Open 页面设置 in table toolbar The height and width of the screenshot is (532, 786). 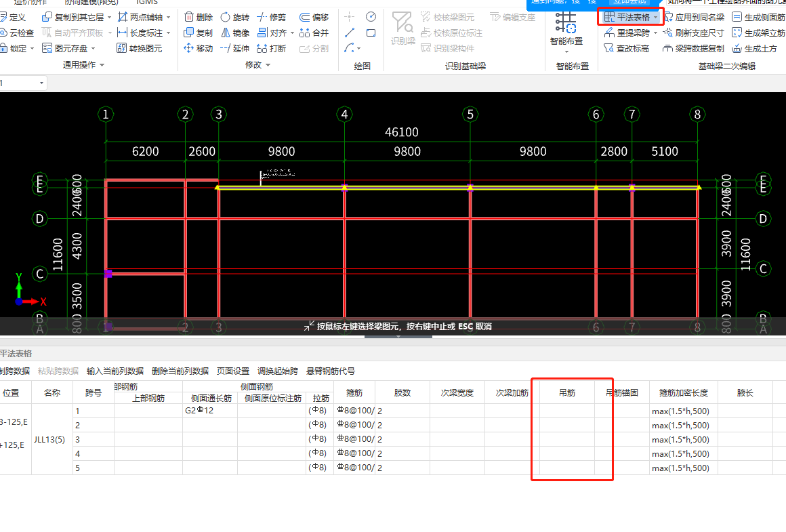(233, 371)
